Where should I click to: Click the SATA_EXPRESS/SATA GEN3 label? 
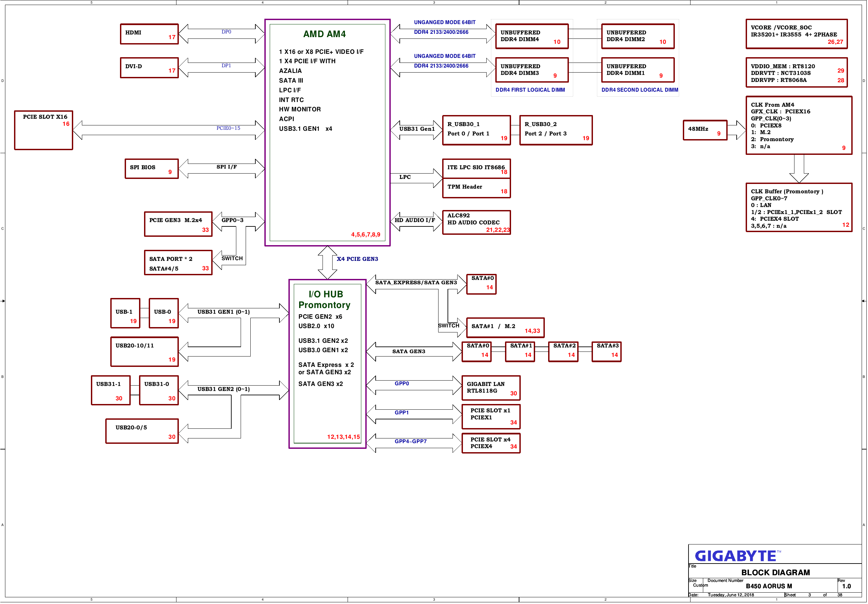pos(416,283)
